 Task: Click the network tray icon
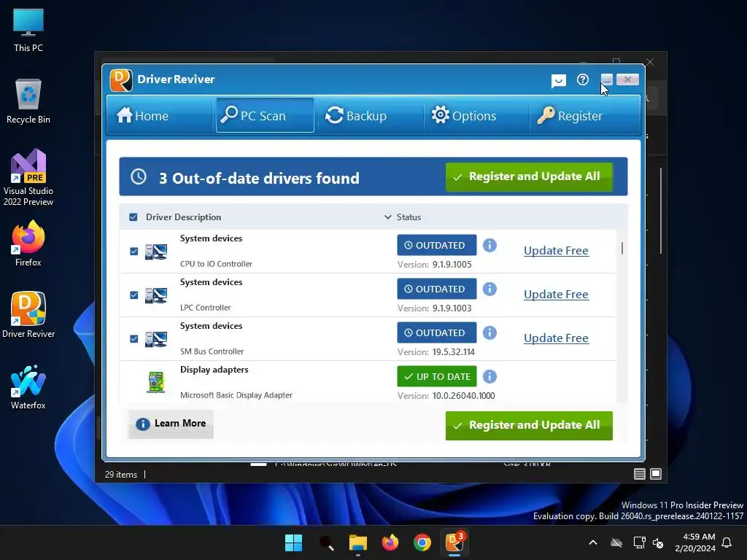pos(639,542)
